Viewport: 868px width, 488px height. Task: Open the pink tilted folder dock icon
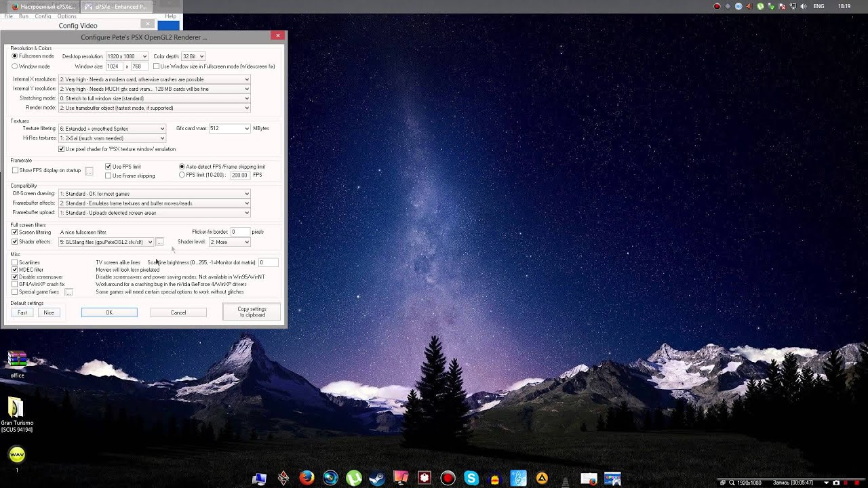401,478
